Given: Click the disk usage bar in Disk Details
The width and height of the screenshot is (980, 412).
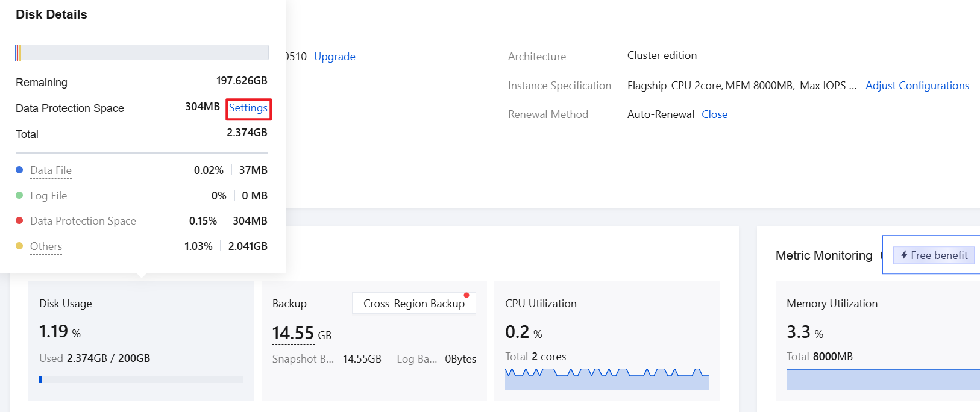Looking at the screenshot, I should [x=142, y=53].
